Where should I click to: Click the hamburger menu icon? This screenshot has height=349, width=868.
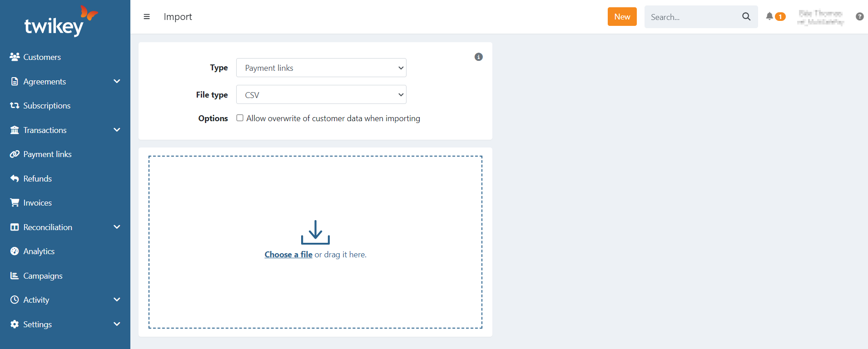[147, 17]
